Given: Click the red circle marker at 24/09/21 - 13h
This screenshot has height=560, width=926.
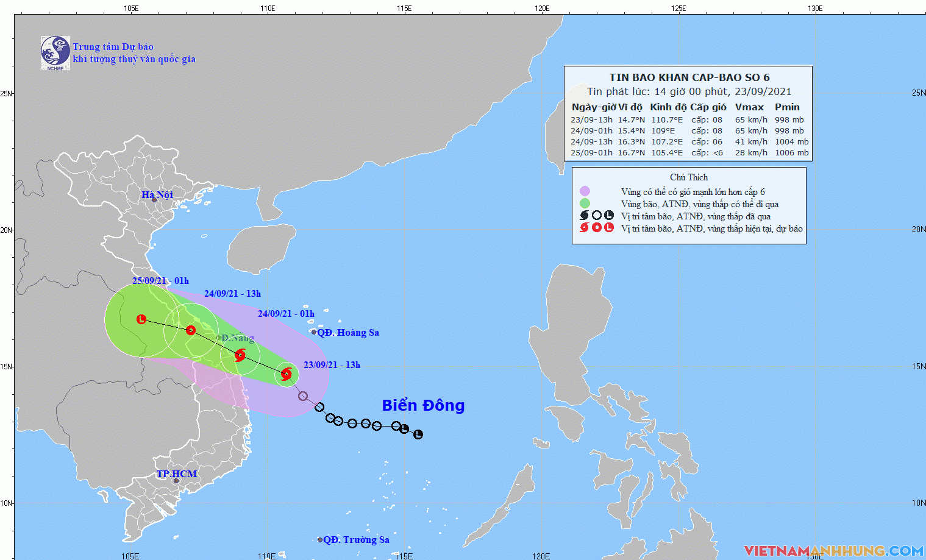Looking at the screenshot, I should (191, 330).
